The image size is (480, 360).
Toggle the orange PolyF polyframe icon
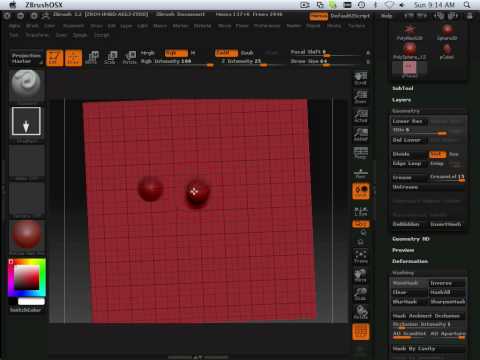[x=361, y=332]
